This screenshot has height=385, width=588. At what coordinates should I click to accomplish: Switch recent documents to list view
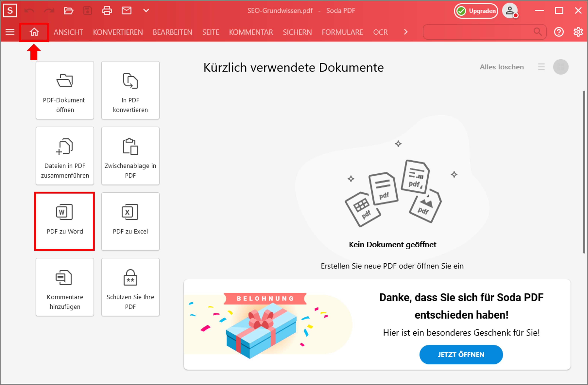coord(541,67)
